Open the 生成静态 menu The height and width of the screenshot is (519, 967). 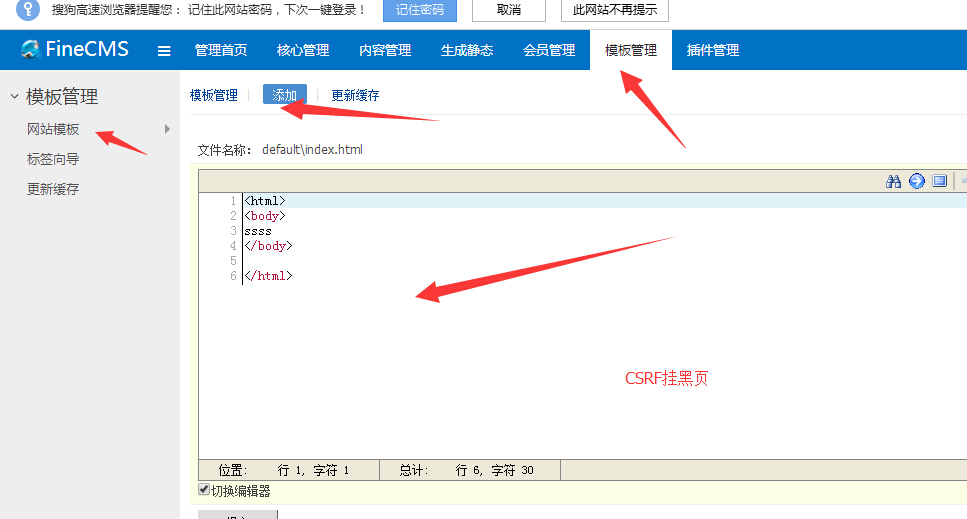tap(467, 50)
